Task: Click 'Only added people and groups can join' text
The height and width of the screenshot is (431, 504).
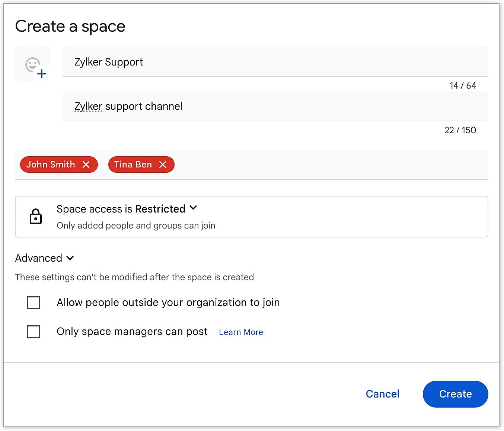Action: click(x=136, y=226)
